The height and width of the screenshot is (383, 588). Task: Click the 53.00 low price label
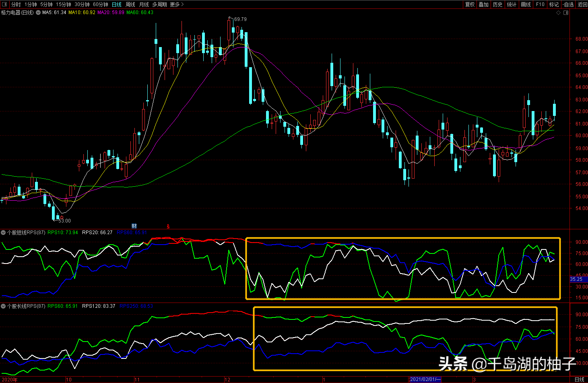coord(64,221)
